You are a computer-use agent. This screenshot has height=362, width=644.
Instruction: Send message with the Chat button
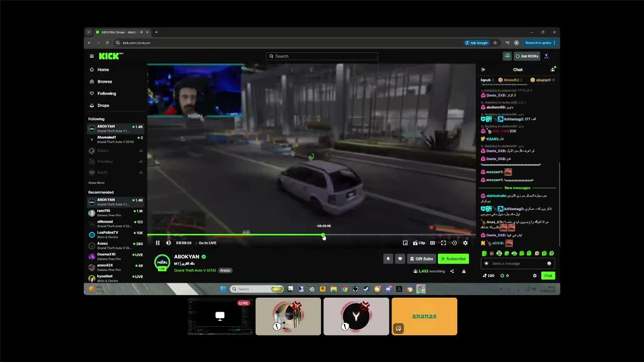[x=548, y=276]
